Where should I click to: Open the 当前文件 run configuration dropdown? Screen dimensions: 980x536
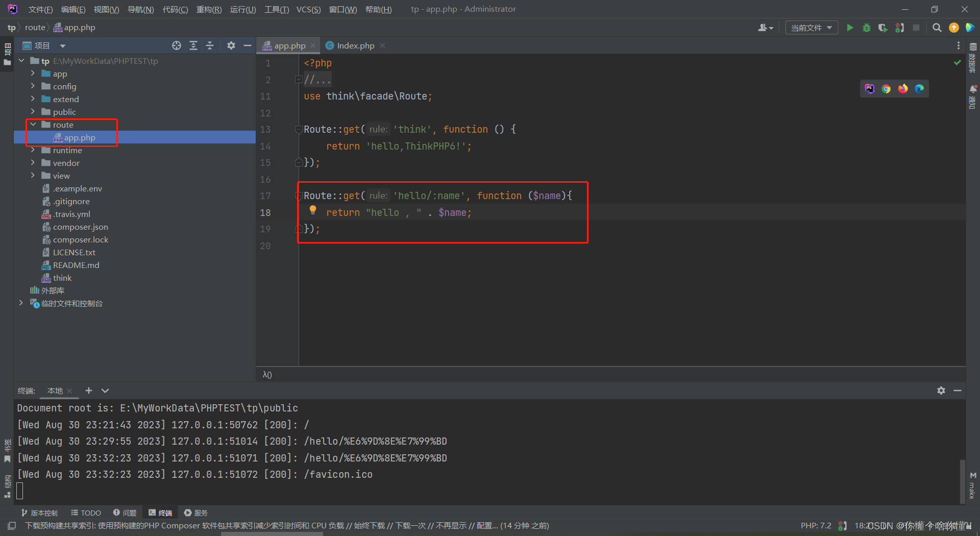(x=811, y=28)
